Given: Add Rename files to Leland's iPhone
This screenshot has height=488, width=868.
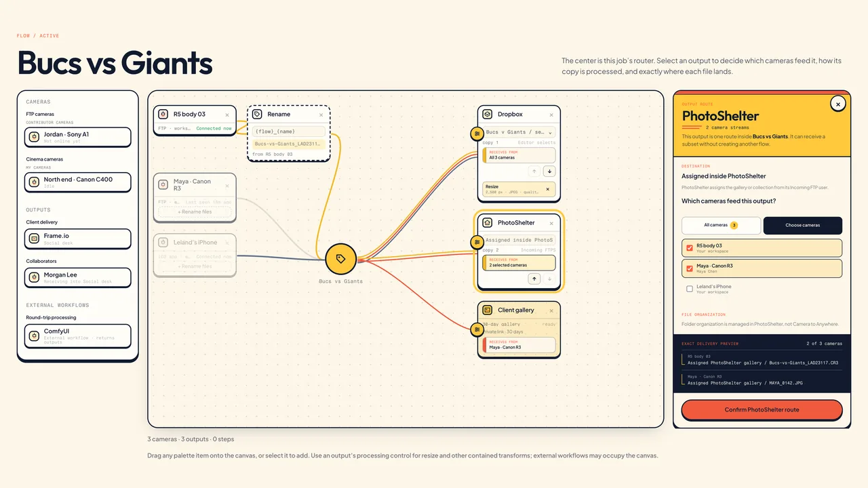Looking at the screenshot, I should [195, 266].
